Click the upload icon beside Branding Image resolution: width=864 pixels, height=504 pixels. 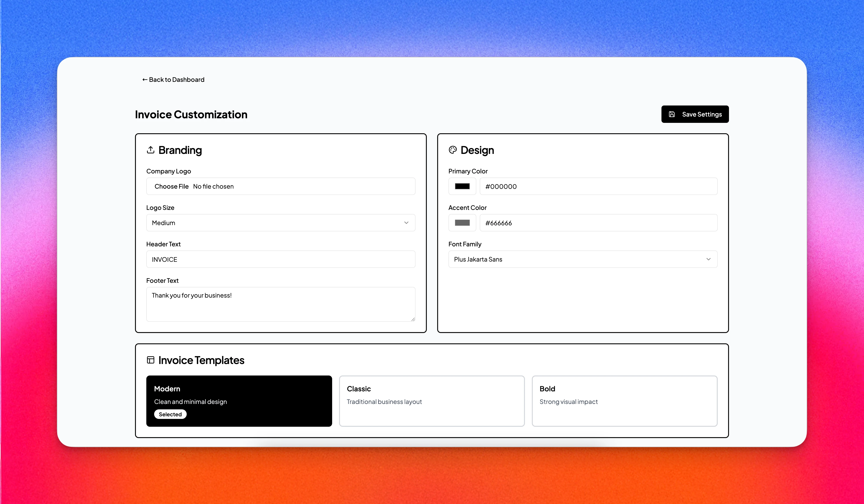click(x=150, y=150)
